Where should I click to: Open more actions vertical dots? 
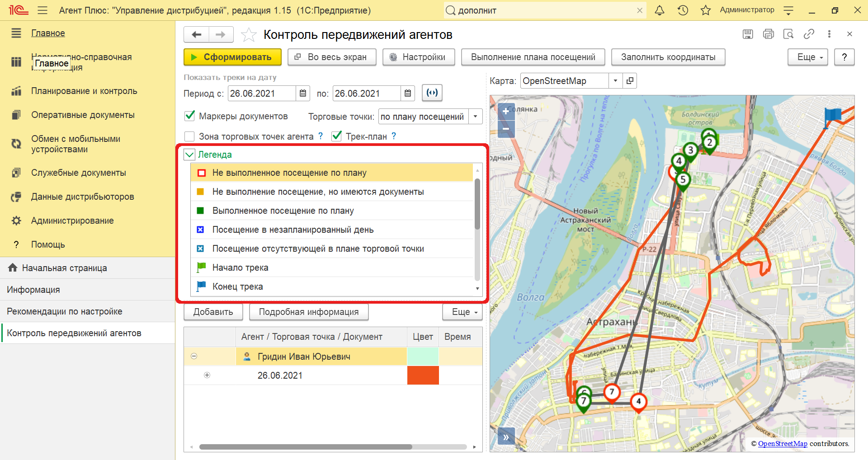click(x=829, y=34)
